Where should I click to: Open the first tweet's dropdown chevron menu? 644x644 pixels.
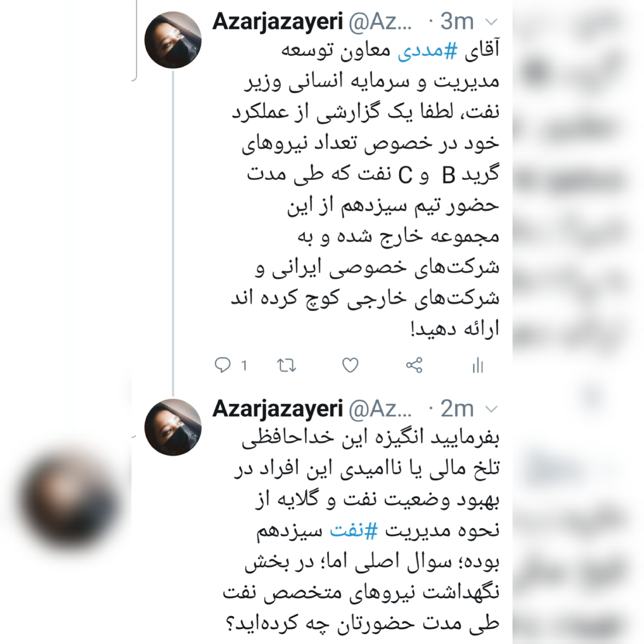491,22
